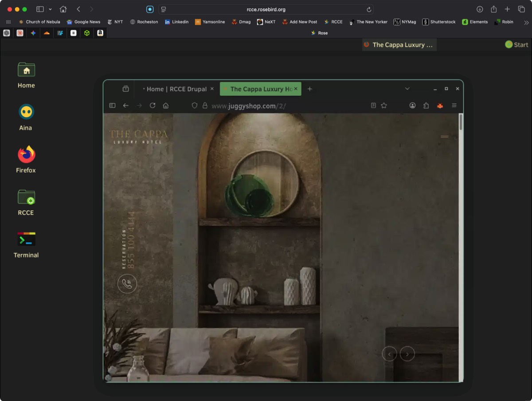The height and width of the screenshot is (401, 532).
Task: Open the Aina desktop icon
Action: tap(26, 112)
